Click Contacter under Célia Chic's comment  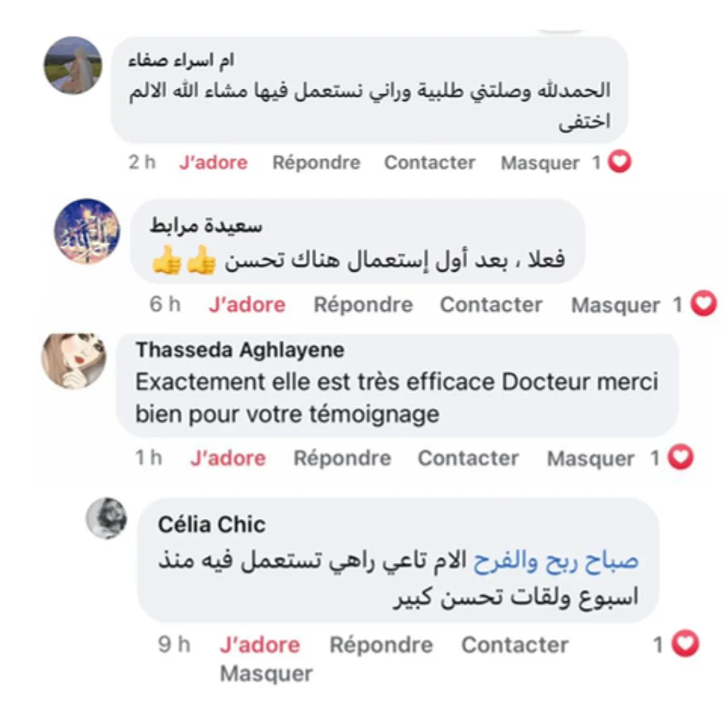point(515,645)
